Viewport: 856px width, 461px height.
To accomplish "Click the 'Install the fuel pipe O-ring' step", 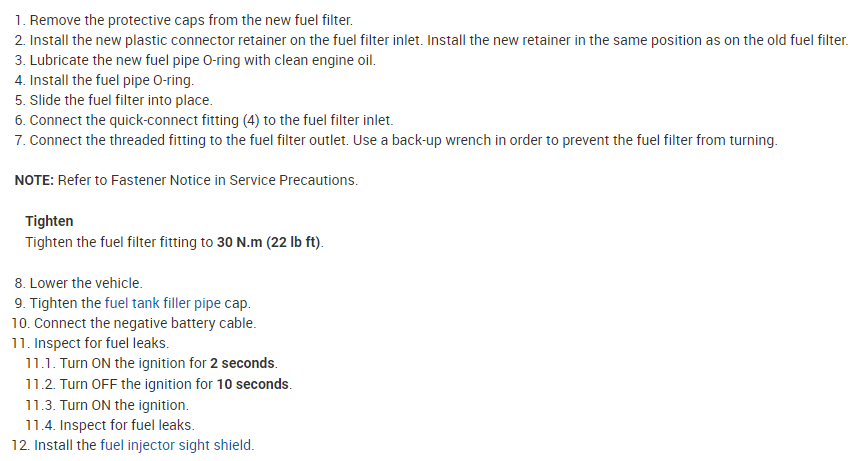I will [111, 80].
